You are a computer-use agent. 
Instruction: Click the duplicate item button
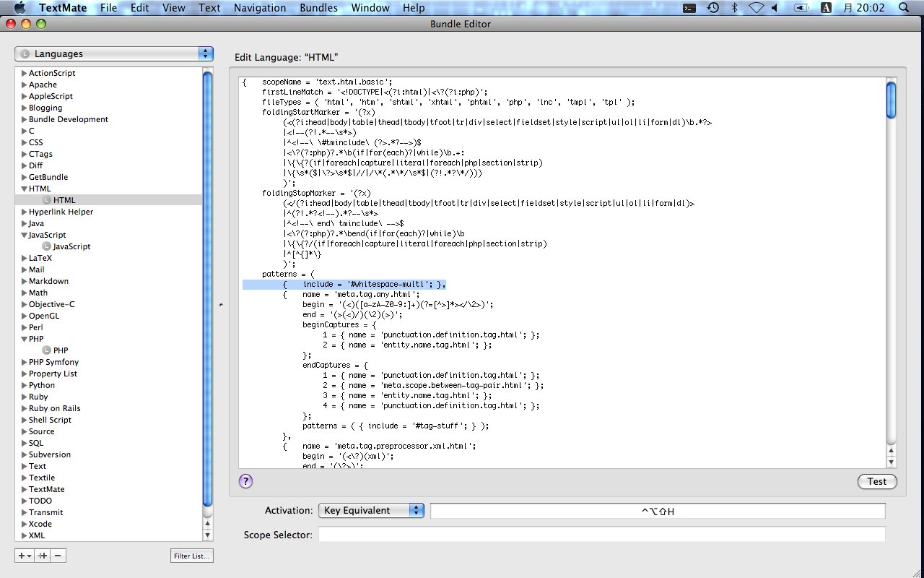coord(43,556)
